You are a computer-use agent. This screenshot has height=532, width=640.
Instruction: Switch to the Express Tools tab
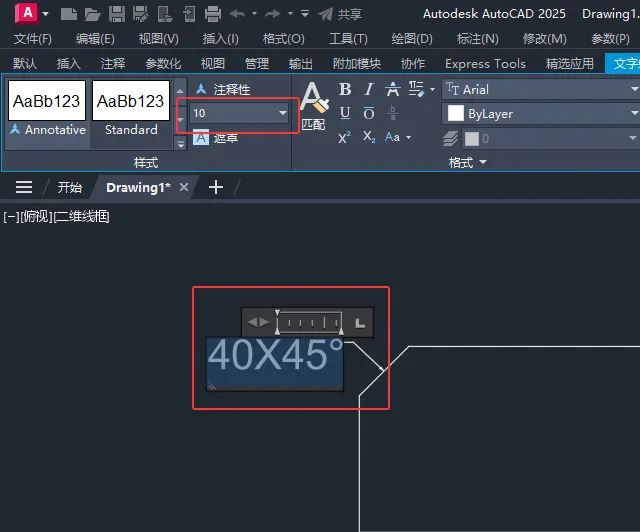[x=485, y=63]
